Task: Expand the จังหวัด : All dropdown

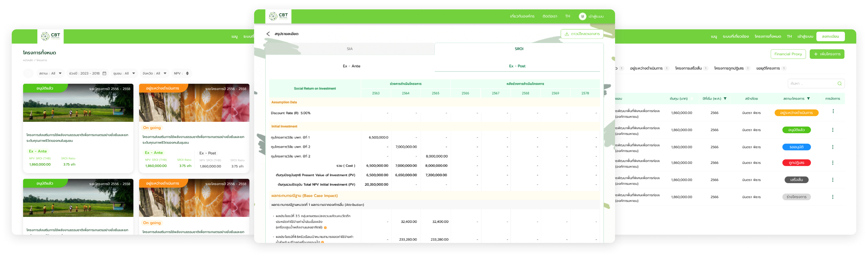Action: point(155,73)
